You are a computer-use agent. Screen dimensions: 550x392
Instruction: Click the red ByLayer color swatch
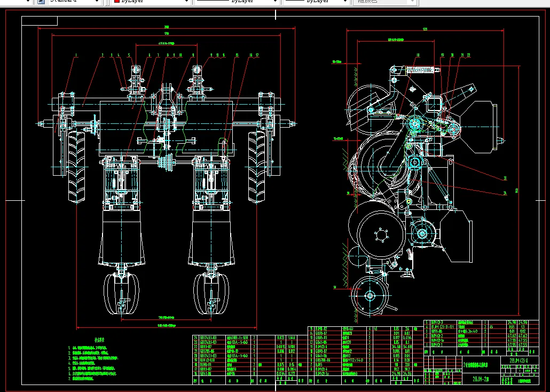117,2
